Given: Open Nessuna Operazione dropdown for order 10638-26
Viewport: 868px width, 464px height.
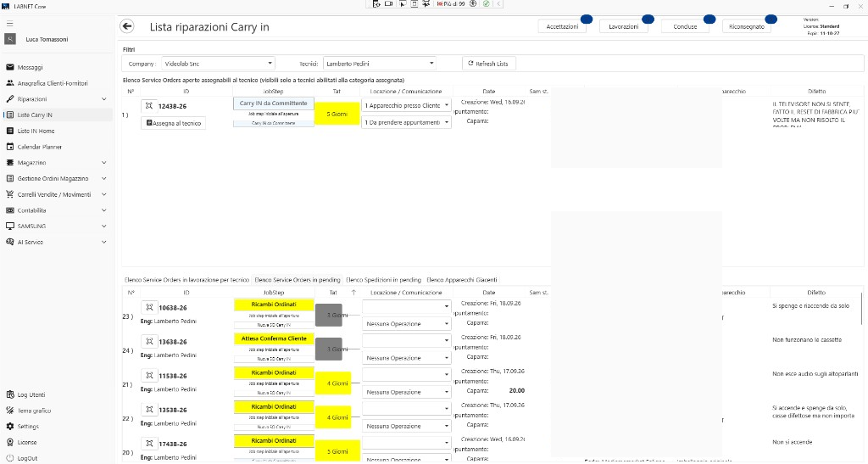Looking at the screenshot, I should pos(406,324).
